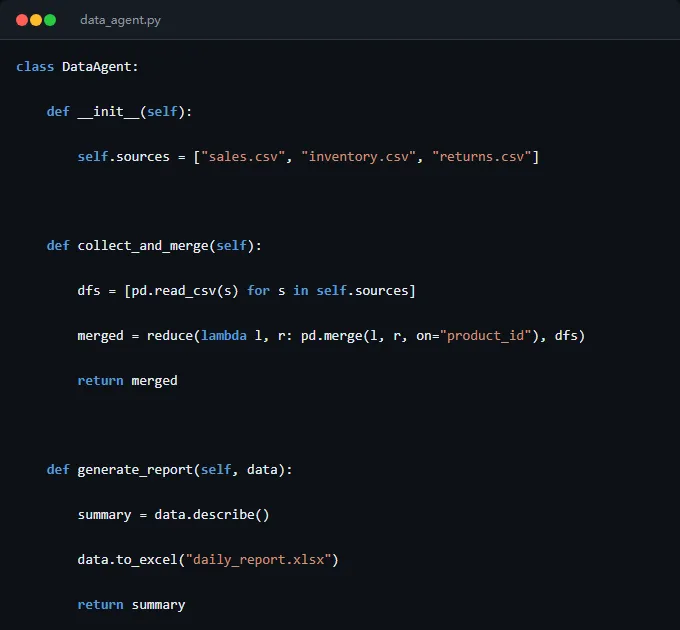
Task: Click the class keyword
Action: 35,67
